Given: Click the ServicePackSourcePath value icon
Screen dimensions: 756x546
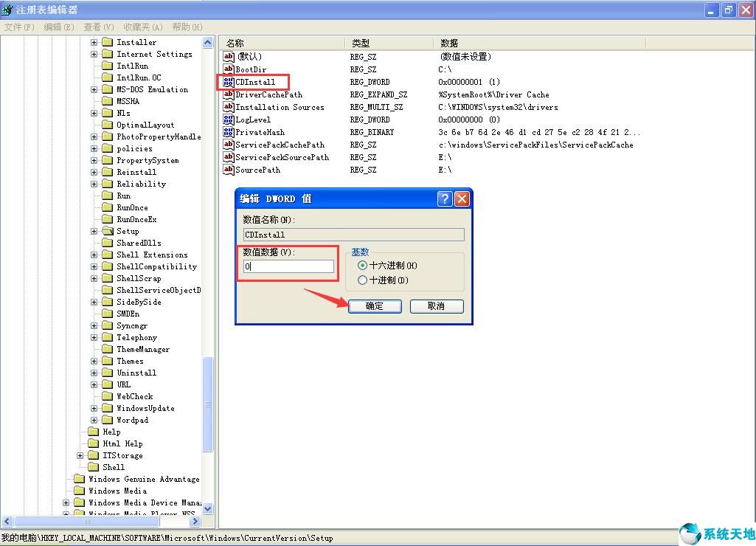Looking at the screenshot, I should tap(229, 157).
